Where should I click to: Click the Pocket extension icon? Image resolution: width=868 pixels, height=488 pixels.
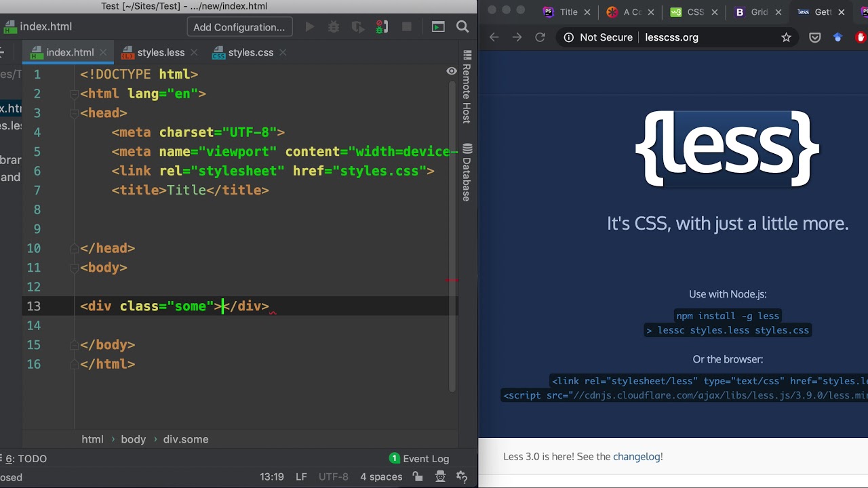tap(815, 37)
